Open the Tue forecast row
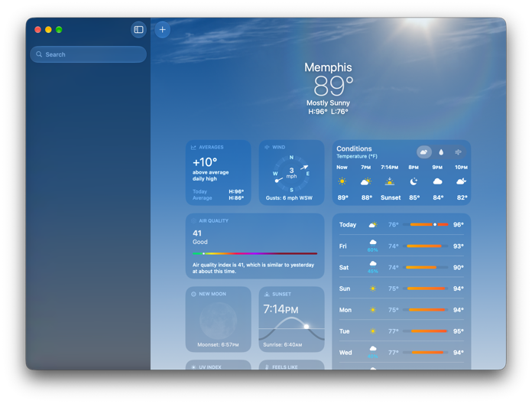 401,331
